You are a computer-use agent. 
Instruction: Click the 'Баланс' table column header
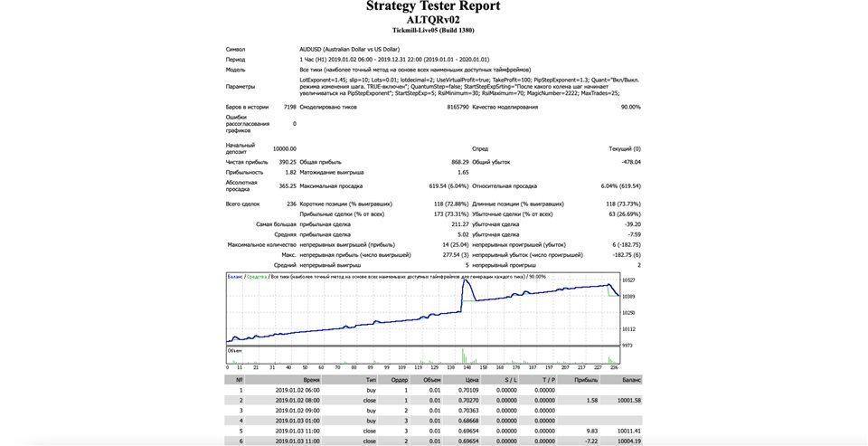coord(632,381)
